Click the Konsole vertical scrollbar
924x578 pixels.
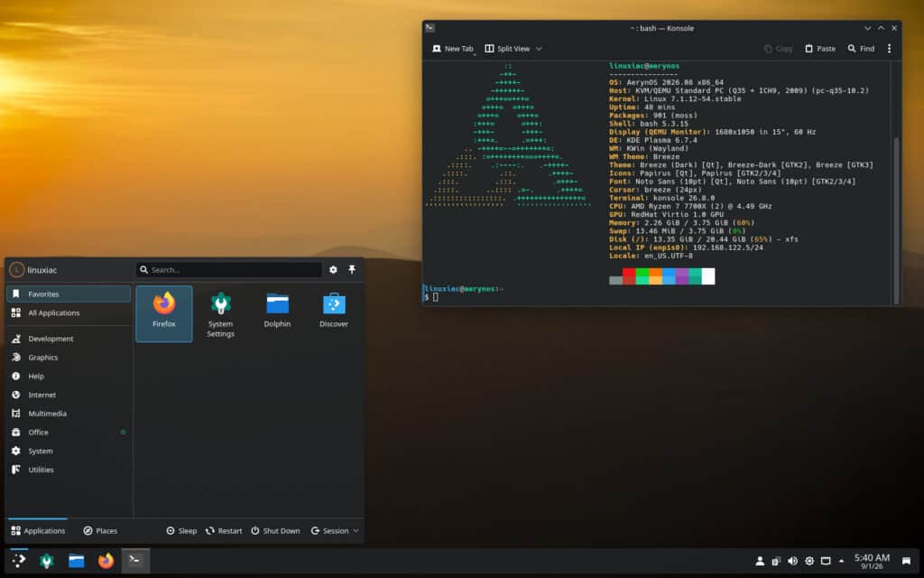896,219
